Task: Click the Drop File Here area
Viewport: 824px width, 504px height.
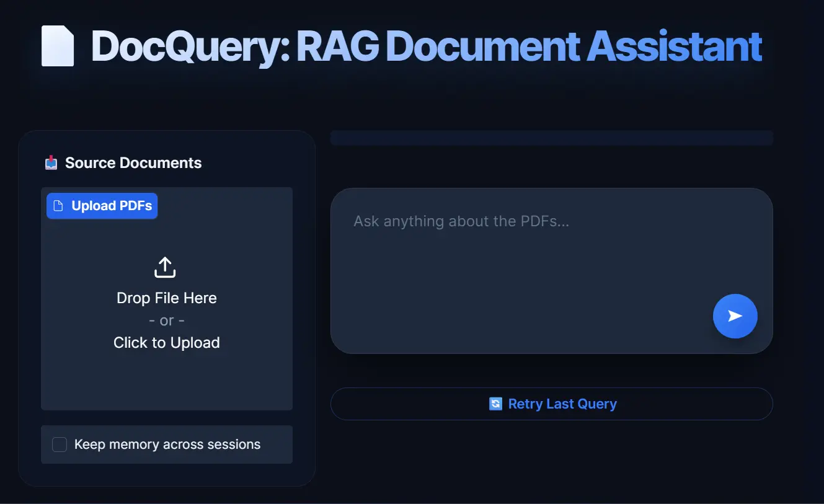Action: [x=166, y=298]
